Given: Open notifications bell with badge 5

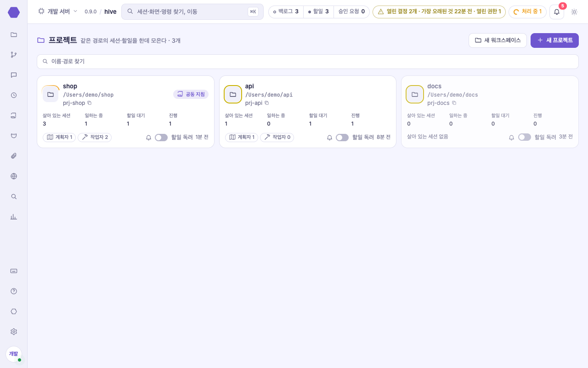Looking at the screenshot, I should (557, 12).
